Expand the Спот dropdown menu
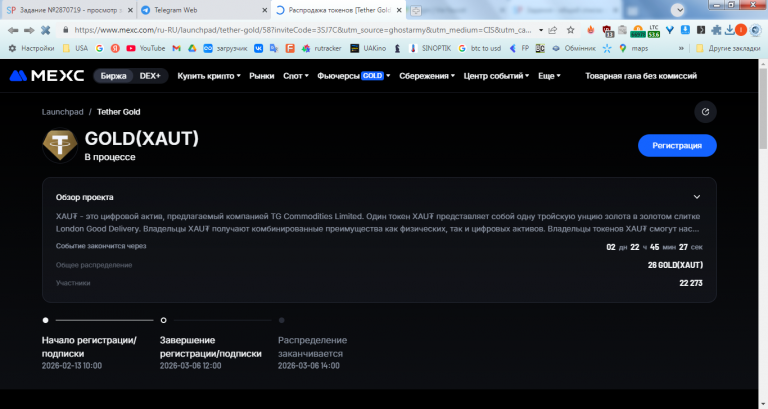 click(x=296, y=76)
